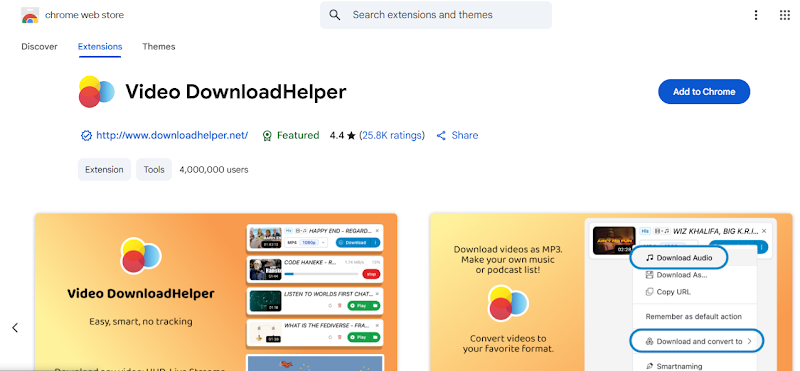
Task: Click the 'CODE HANEKE' title in preview
Action: click(x=309, y=262)
